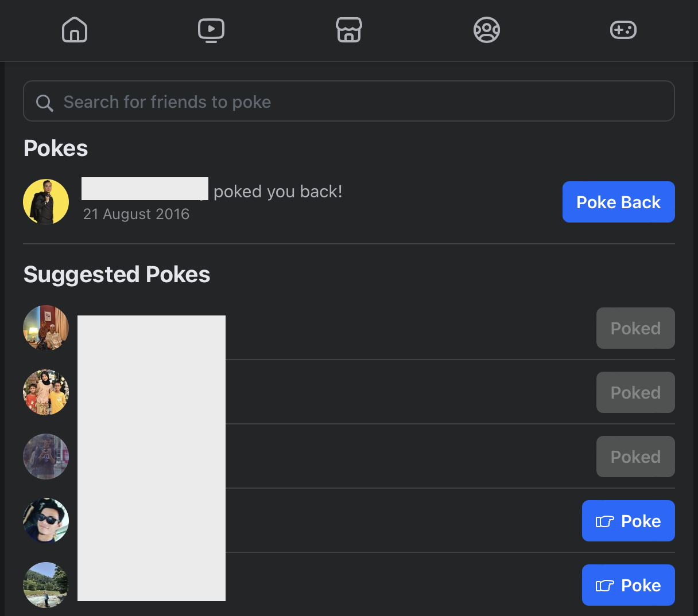Viewport: 698px width, 616px height.
Task: Click the third greyed Poked button
Action: (x=635, y=457)
